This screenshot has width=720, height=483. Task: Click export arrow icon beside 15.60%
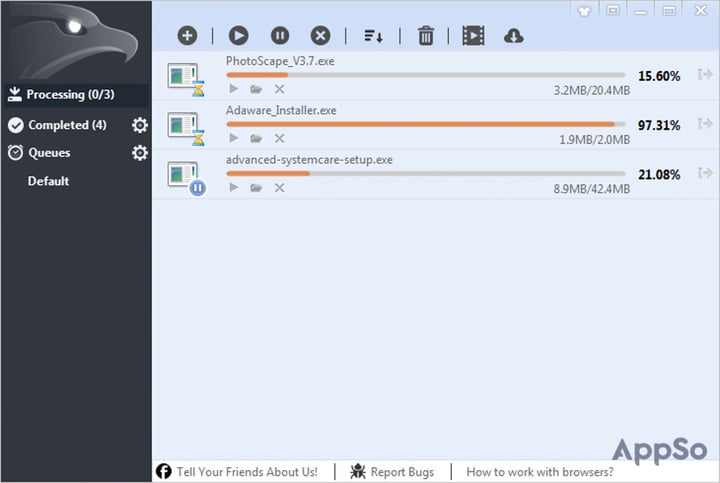(x=705, y=74)
